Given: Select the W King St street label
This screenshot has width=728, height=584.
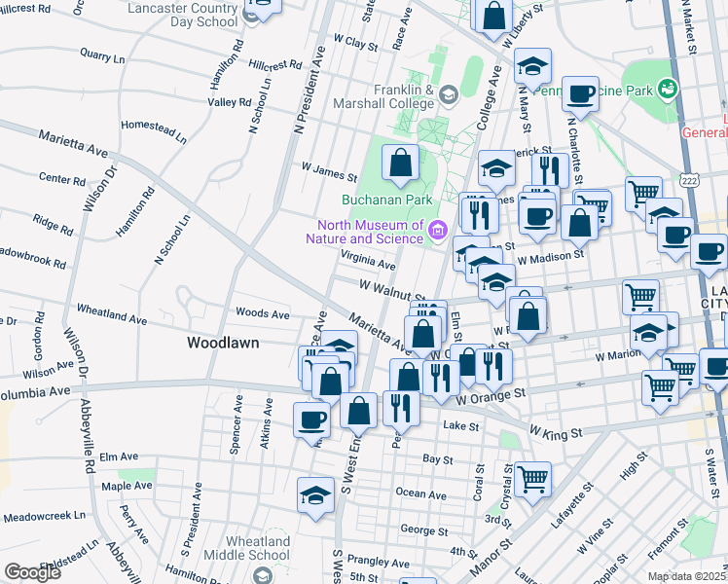Looking at the screenshot, I should (x=556, y=433).
